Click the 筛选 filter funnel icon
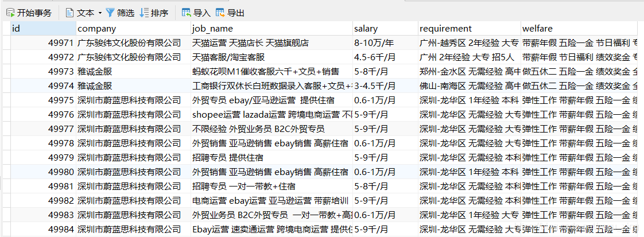 pos(110,13)
